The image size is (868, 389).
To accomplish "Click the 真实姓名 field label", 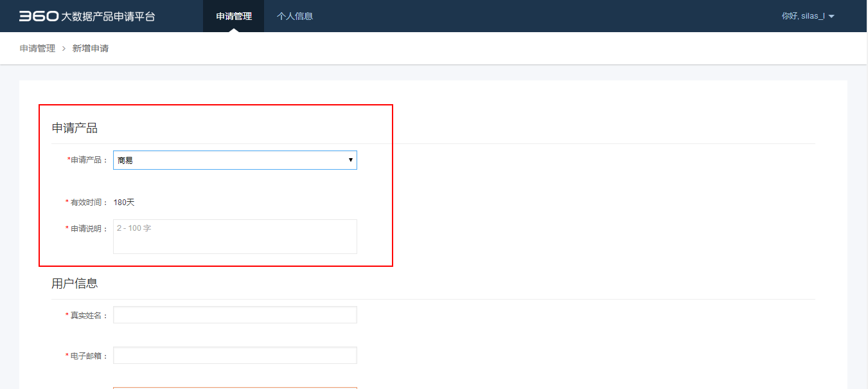I will pos(89,316).
